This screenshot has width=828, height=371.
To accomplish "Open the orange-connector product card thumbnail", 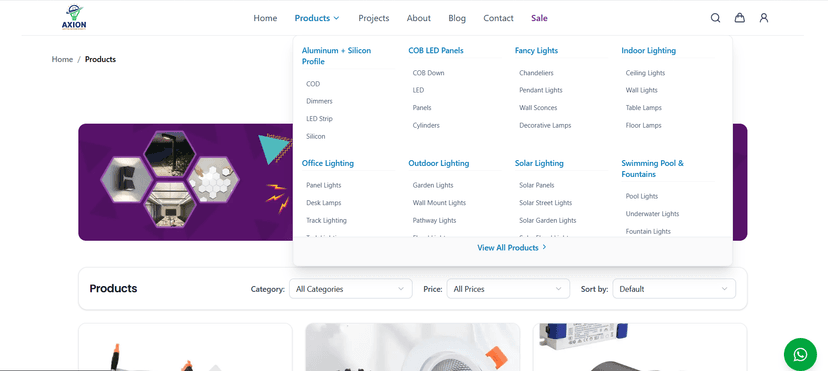I will coord(185,347).
